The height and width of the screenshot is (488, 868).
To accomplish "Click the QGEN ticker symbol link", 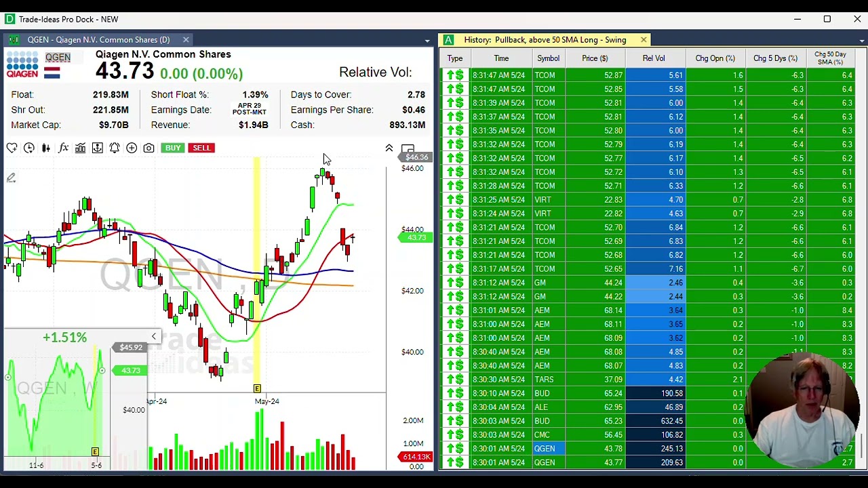I will click(58, 58).
